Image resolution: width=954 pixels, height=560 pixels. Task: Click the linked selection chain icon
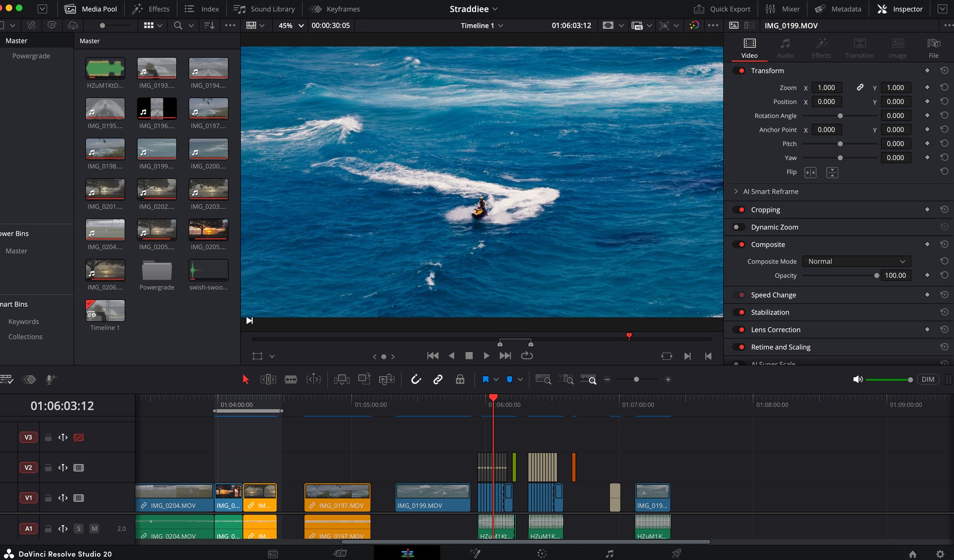coord(438,379)
